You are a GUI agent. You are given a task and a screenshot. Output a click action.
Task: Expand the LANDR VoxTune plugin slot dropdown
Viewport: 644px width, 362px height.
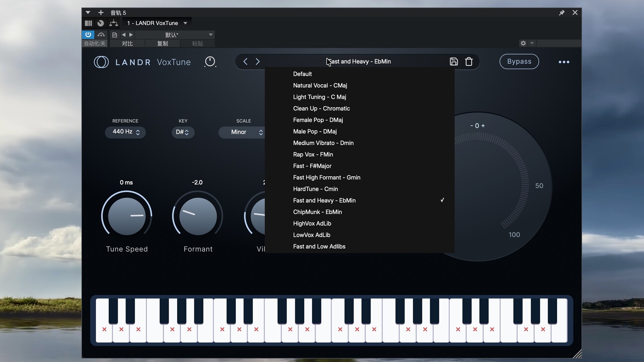[185, 23]
